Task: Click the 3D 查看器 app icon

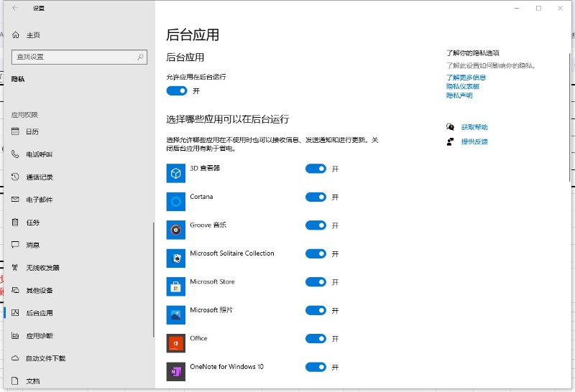Action: click(x=176, y=173)
